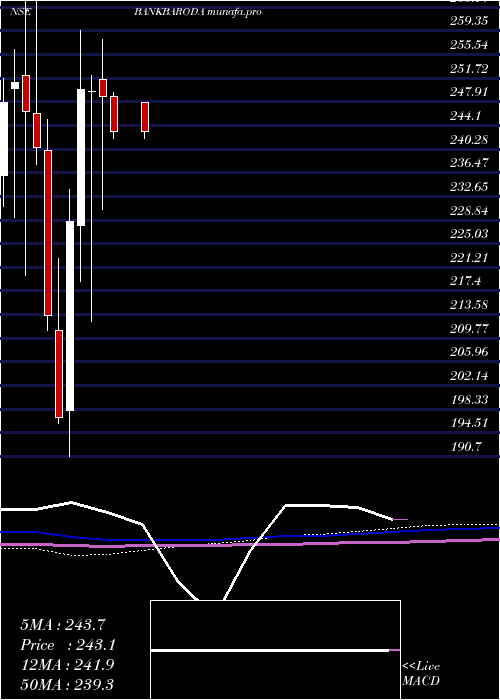This screenshot has width=500, height=700.
Task: Click the NSE exchange label
Action: pos(21,12)
